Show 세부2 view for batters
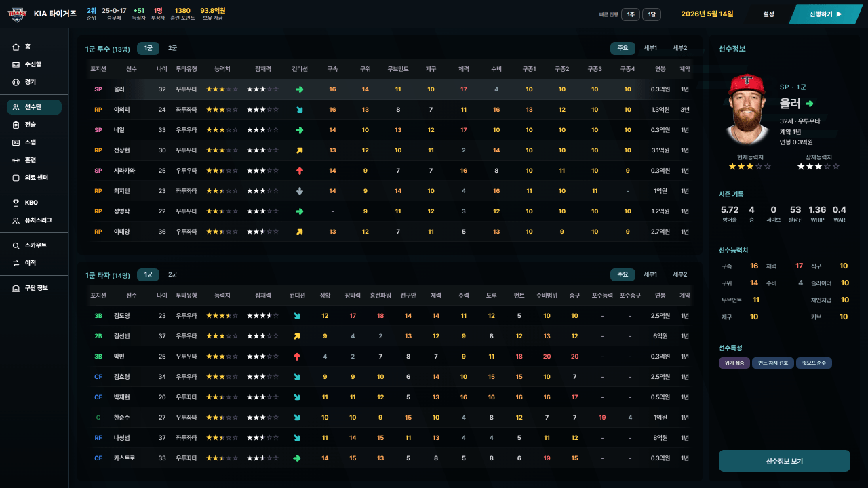Image resolution: width=868 pixels, height=488 pixels. (680, 274)
